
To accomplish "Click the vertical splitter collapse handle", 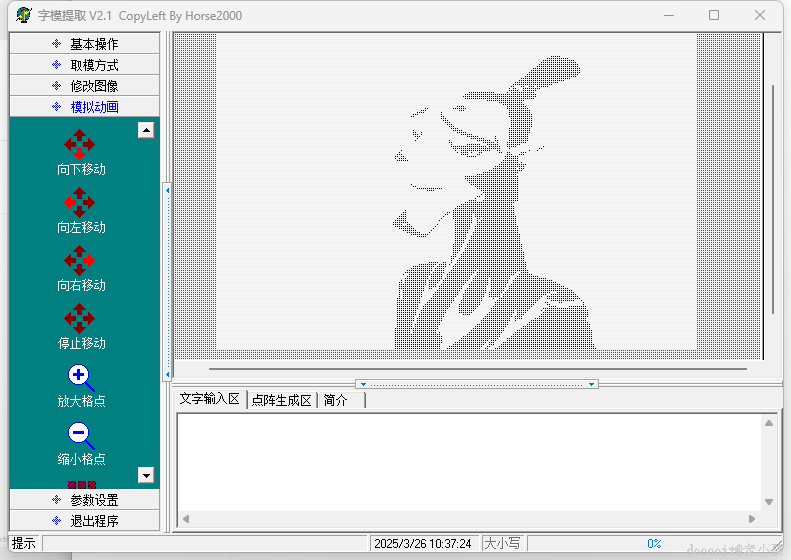I will pyautogui.click(x=167, y=283).
